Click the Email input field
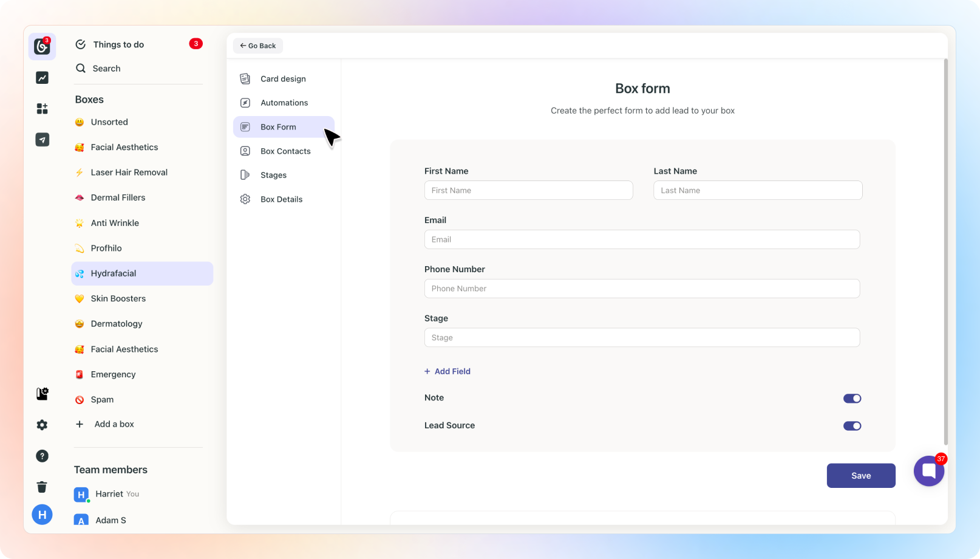This screenshot has width=980, height=559. tap(642, 239)
